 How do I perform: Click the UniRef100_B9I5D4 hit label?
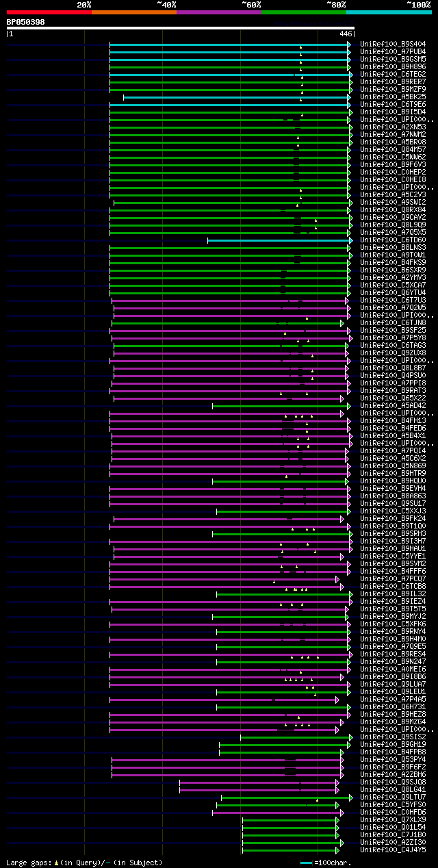(393, 112)
